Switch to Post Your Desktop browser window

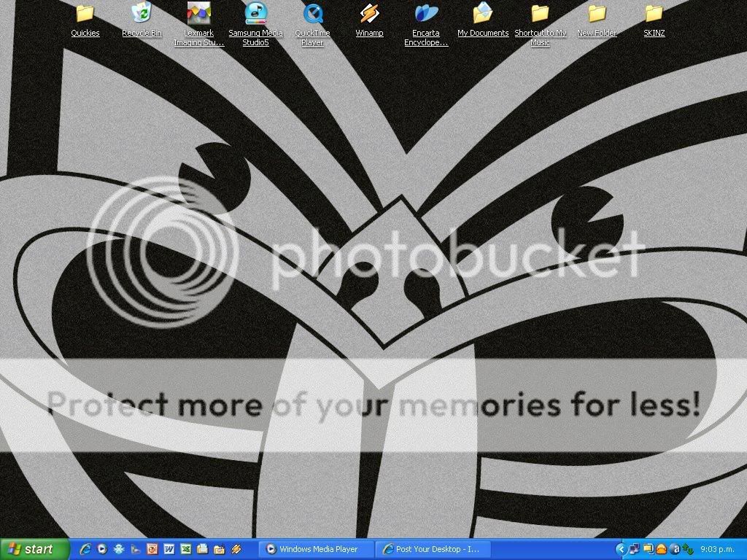point(433,549)
